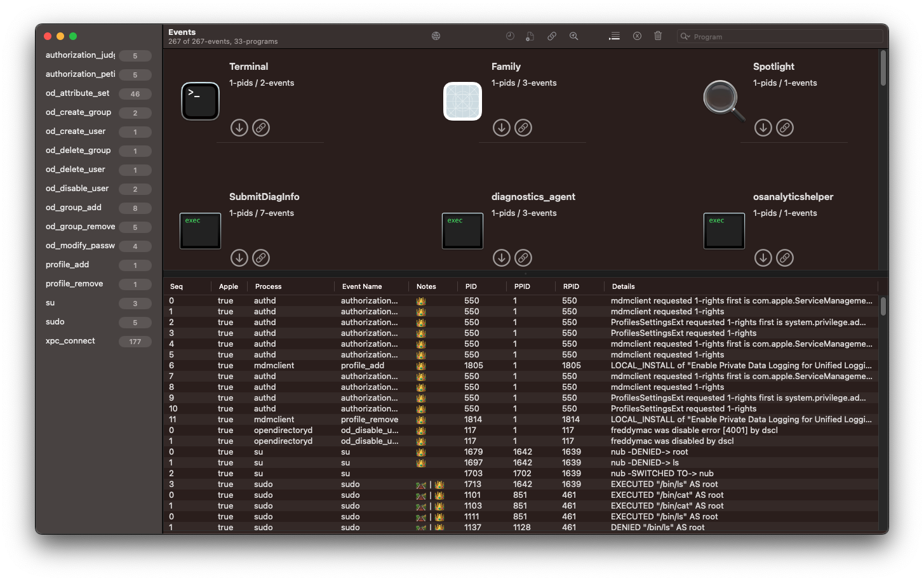Select od_delete_group sidebar item
The width and height of the screenshot is (924, 581).
[98, 150]
